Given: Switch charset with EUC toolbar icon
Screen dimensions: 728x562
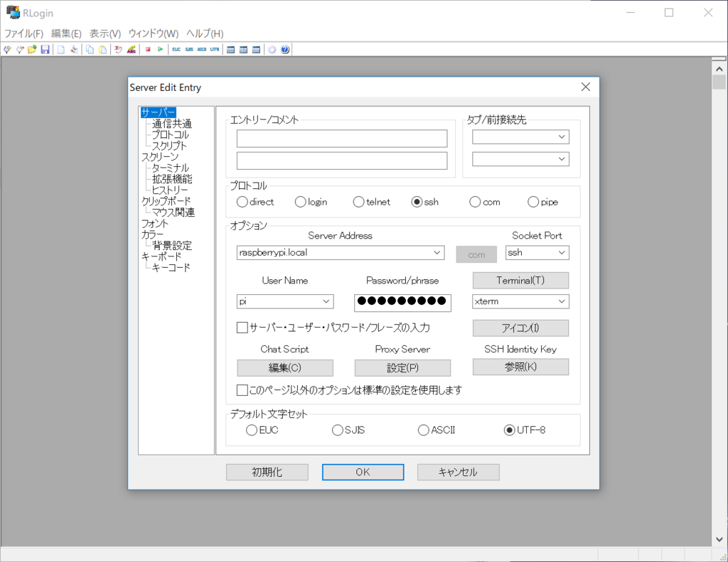Looking at the screenshot, I should click(176, 49).
